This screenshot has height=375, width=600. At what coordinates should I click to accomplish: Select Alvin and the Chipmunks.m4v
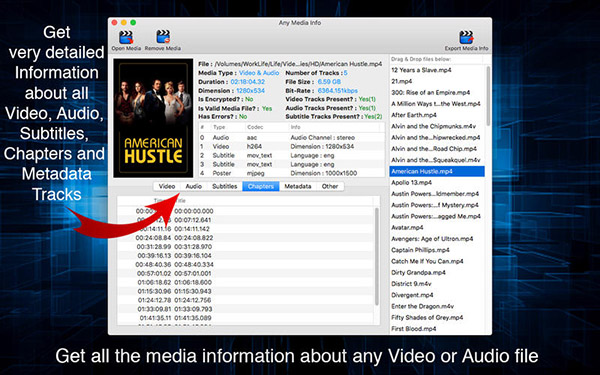point(437,126)
